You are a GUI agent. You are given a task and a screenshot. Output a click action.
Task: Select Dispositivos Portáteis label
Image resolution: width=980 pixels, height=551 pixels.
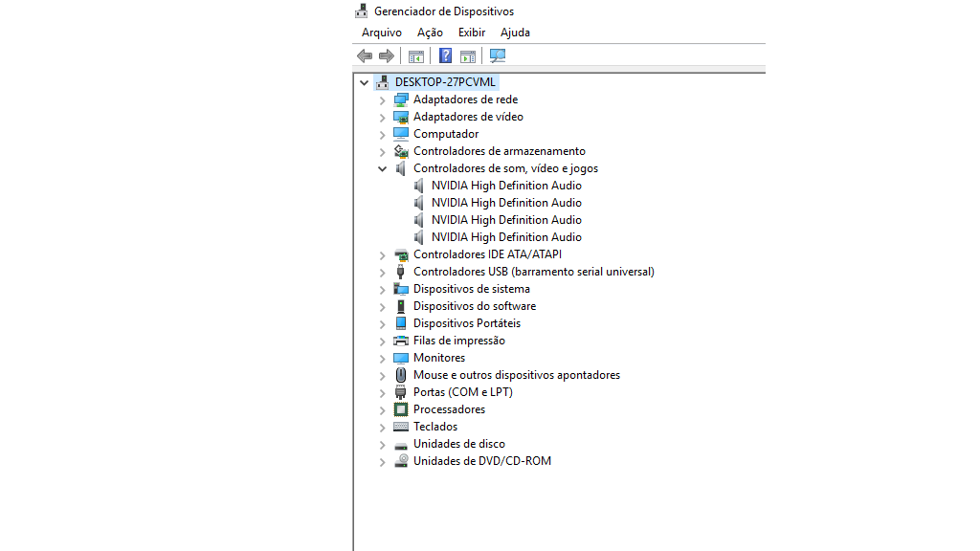coord(467,323)
